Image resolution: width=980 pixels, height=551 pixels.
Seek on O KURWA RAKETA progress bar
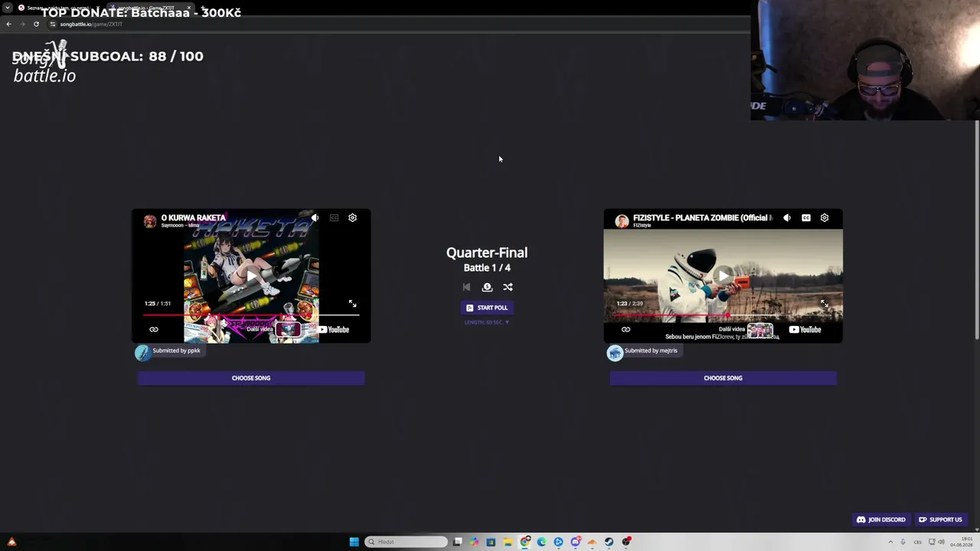[x=251, y=315]
